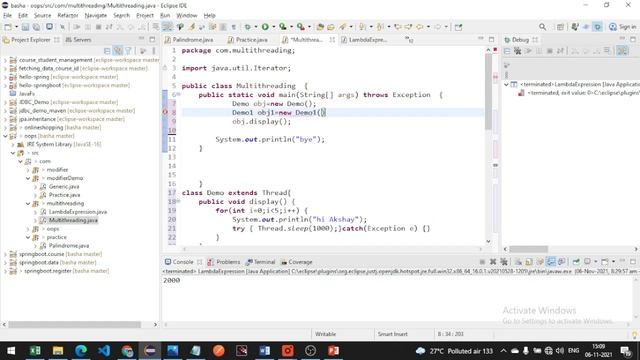Toggle Skip All Breakpoints in toolbar

tap(62, 27)
